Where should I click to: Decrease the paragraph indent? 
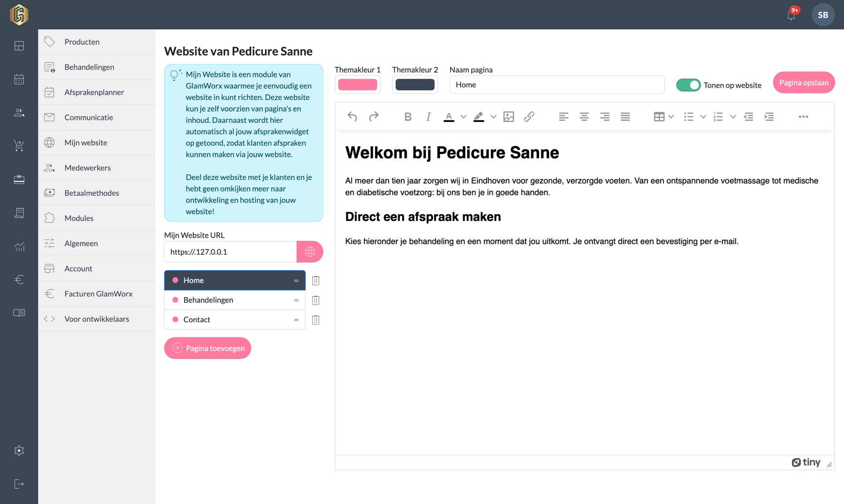pyautogui.click(x=749, y=117)
